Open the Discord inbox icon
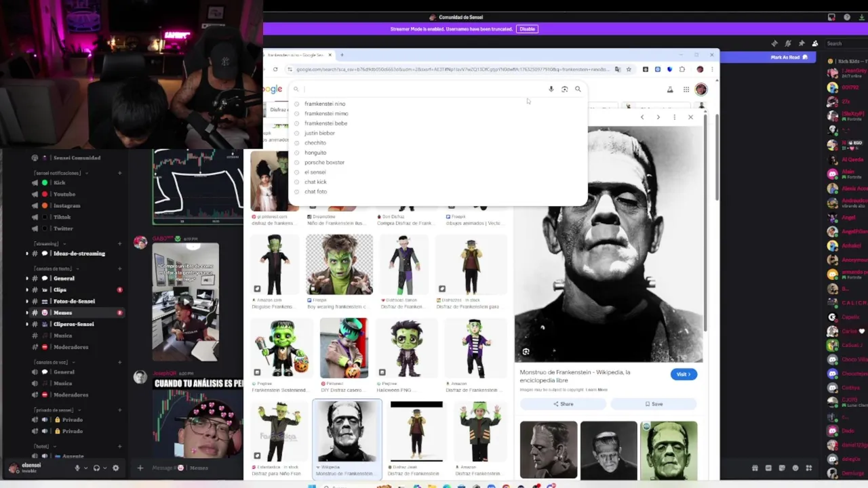The height and width of the screenshot is (488, 868). pyautogui.click(x=831, y=17)
